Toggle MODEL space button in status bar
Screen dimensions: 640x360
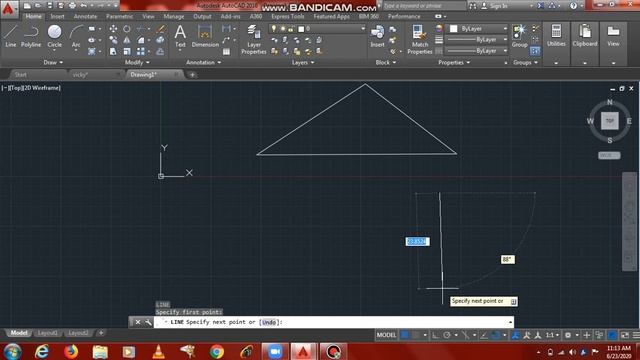tap(386, 335)
